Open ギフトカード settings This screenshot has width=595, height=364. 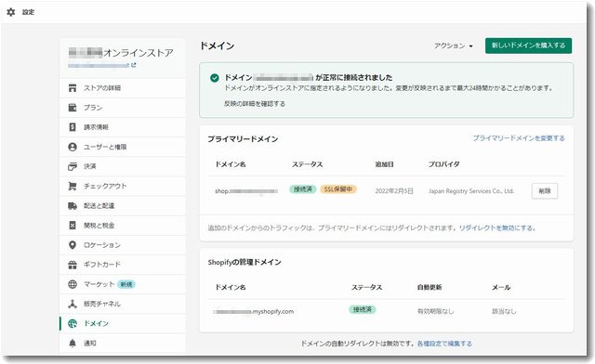pyautogui.click(x=122, y=265)
